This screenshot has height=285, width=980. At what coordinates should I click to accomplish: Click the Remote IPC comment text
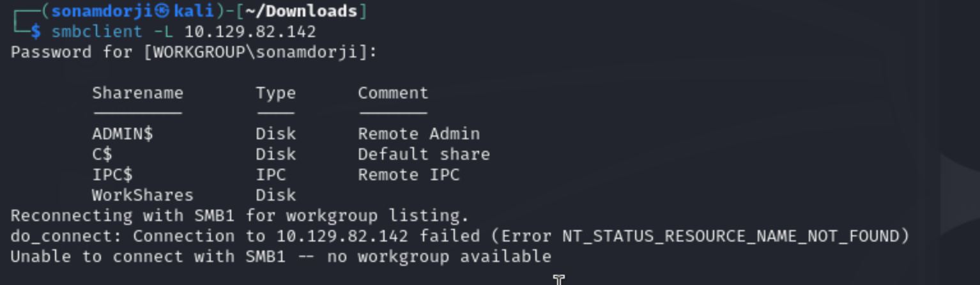pyautogui.click(x=408, y=174)
